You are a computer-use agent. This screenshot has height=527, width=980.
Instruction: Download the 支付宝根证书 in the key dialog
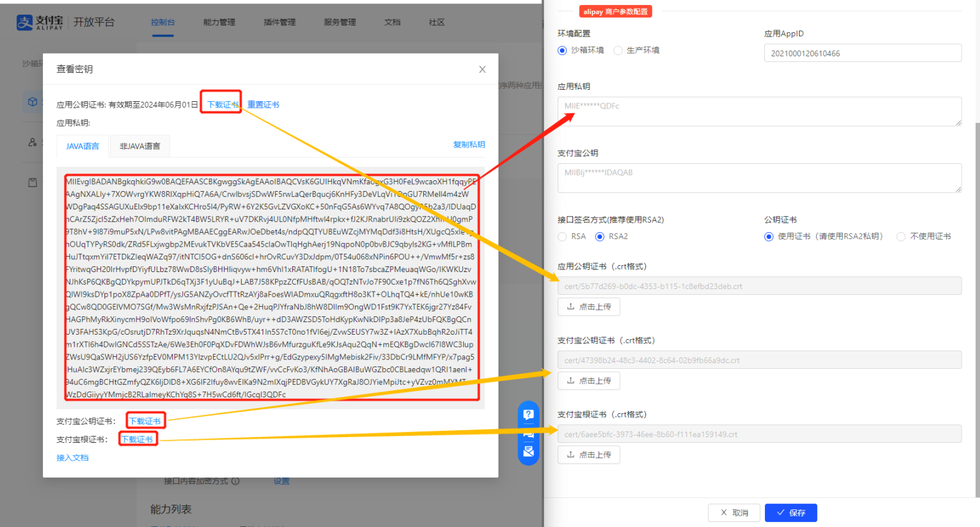click(137, 440)
